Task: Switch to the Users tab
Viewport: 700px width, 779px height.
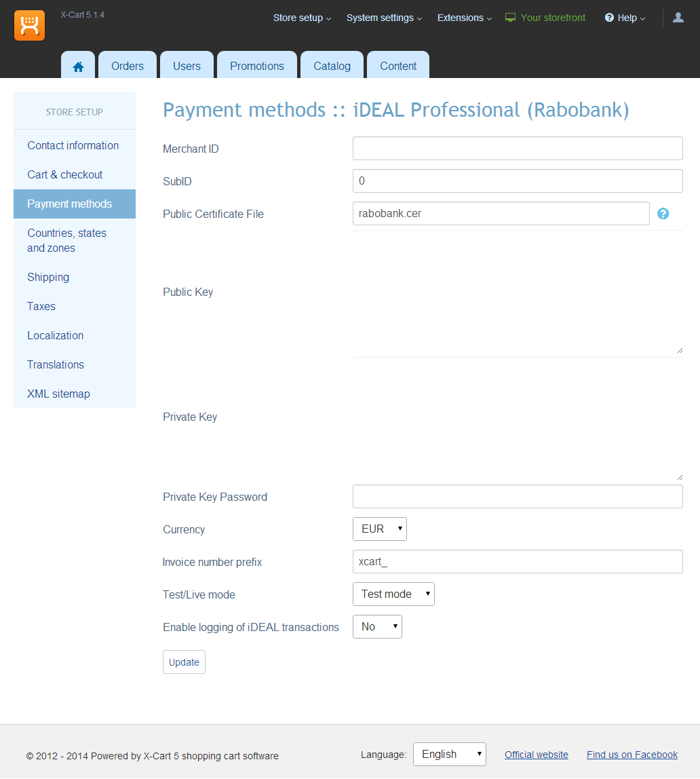Action: point(187,66)
